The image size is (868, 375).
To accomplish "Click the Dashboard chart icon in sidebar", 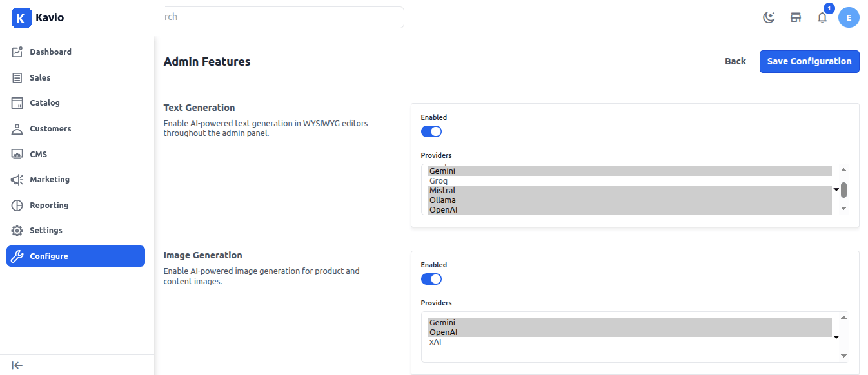I will tap(17, 52).
